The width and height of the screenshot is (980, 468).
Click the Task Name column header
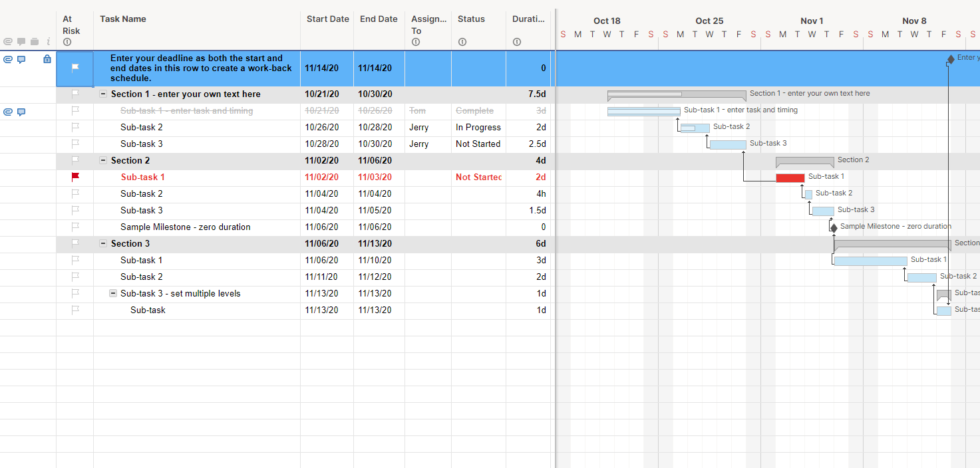tap(123, 19)
